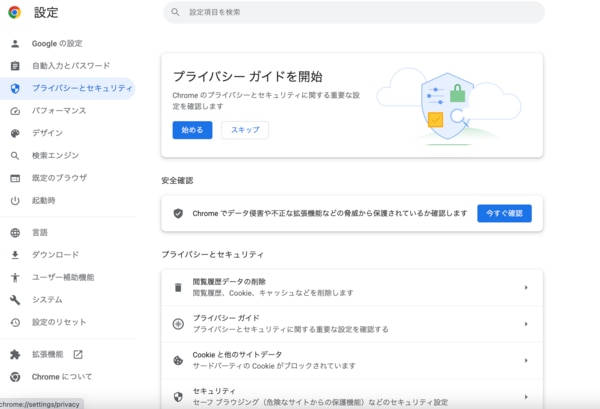Click the speedometer icon for パフォーマンス
This screenshot has width=600, height=409.
pyautogui.click(x=15, y=111)
